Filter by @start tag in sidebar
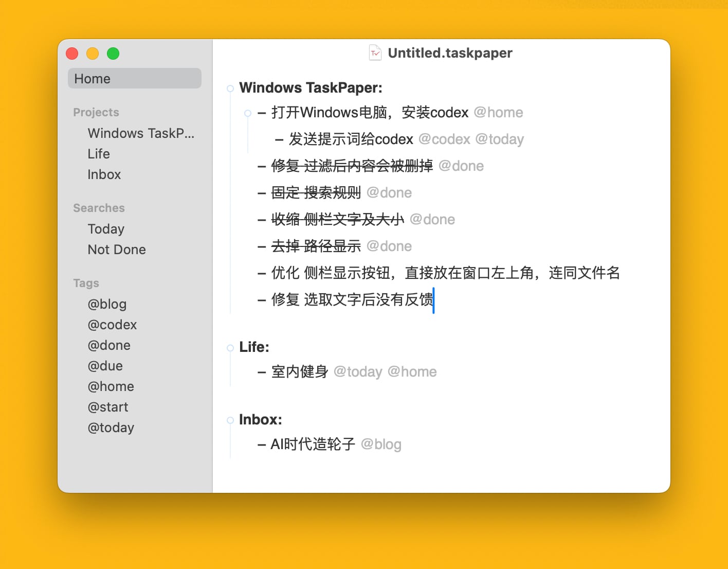 point(108,407)
